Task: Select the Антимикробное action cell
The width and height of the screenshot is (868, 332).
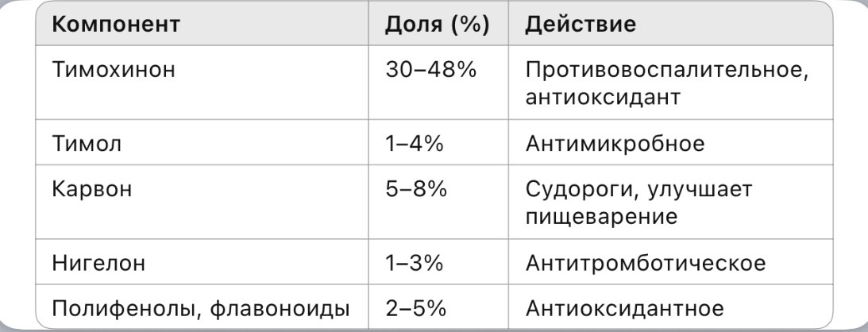Action: point(670,142)
